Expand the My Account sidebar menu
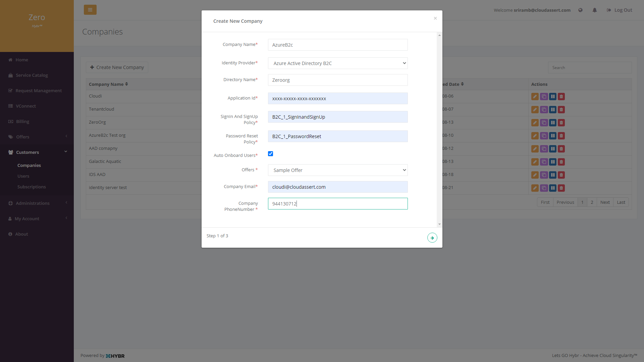The width and height of the screenshot is (644, 362). pos(37,219)
